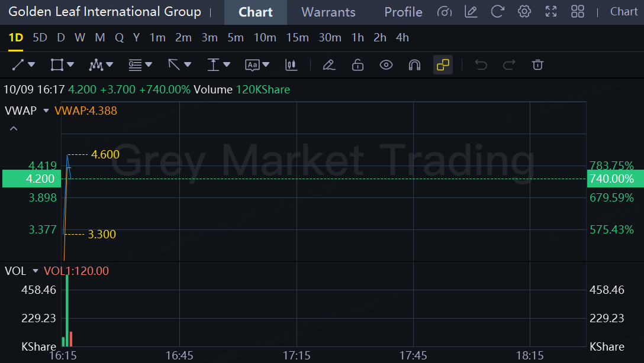
Task: Select 4h interval
Action: click(x=402, y=38)
